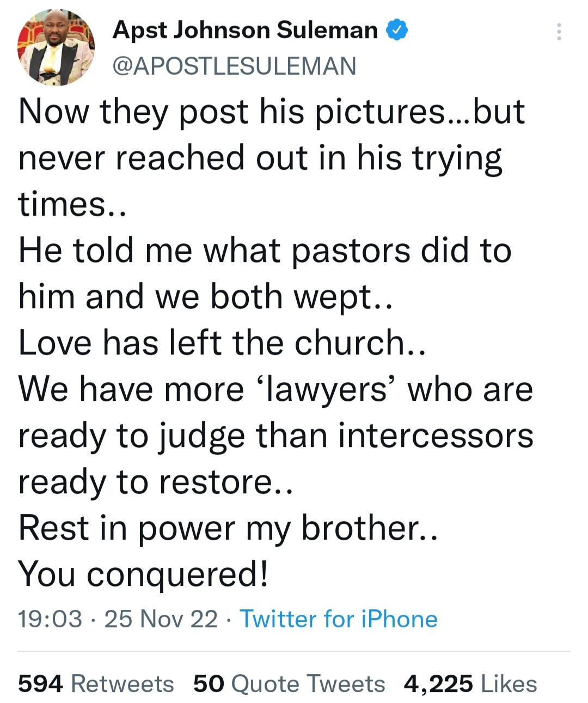Viewport: 588px width, 703px height.
Task: Click the "ready to judge than intercessors" line
Action: coord(275,436)
